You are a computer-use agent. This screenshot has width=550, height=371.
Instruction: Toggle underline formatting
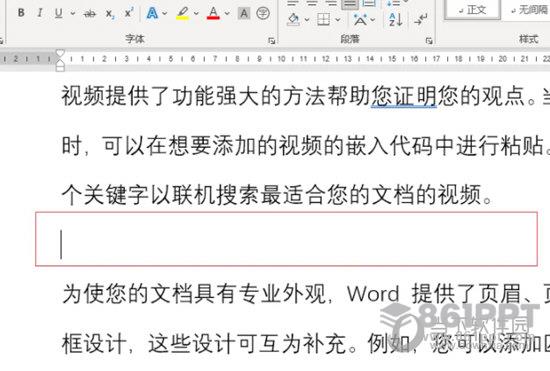coord(59,13)
